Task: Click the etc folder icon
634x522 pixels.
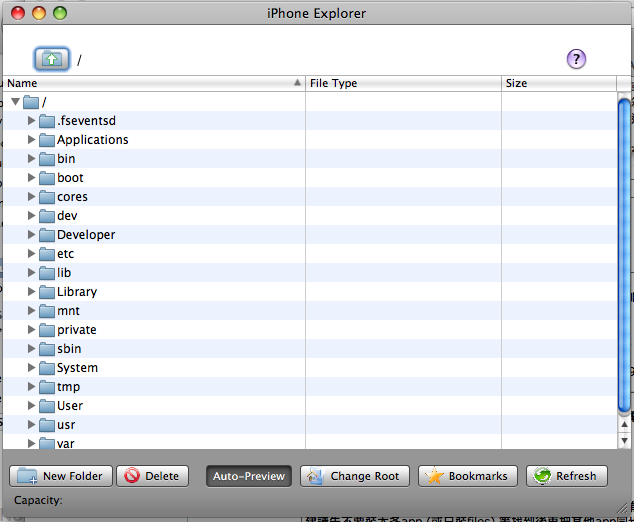Action: (x=47, y=254)
